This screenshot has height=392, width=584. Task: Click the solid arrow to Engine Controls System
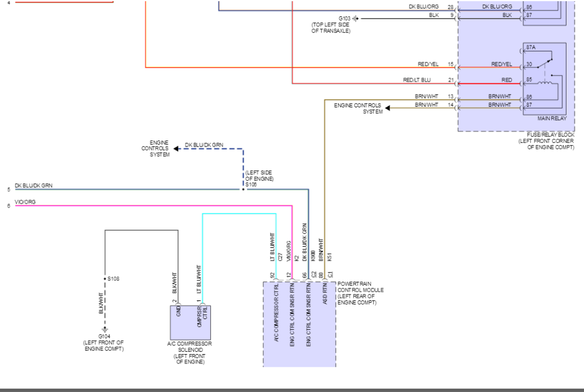click(388, 108)
